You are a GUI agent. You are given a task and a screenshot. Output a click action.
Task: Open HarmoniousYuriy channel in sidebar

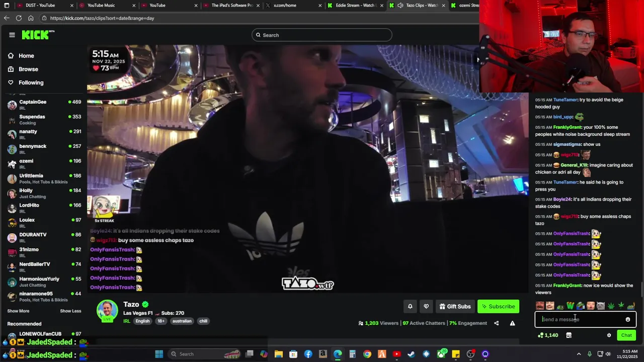point(44,282)
